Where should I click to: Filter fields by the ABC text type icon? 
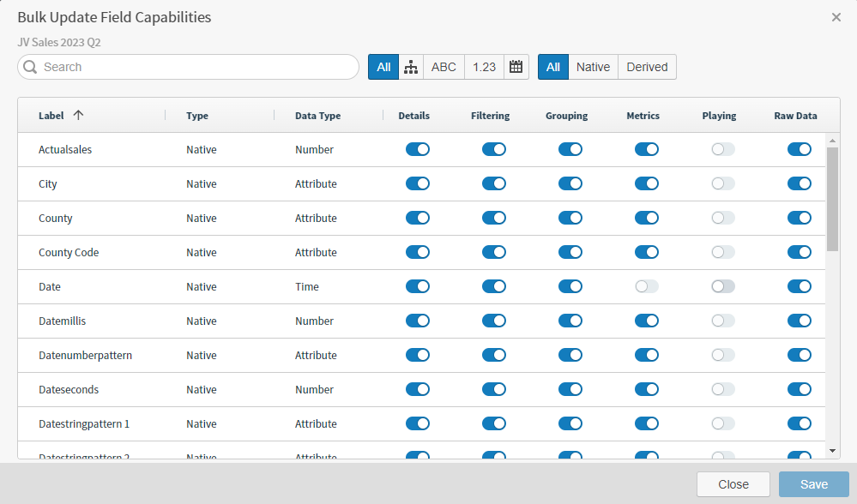[x=443, y=66]
